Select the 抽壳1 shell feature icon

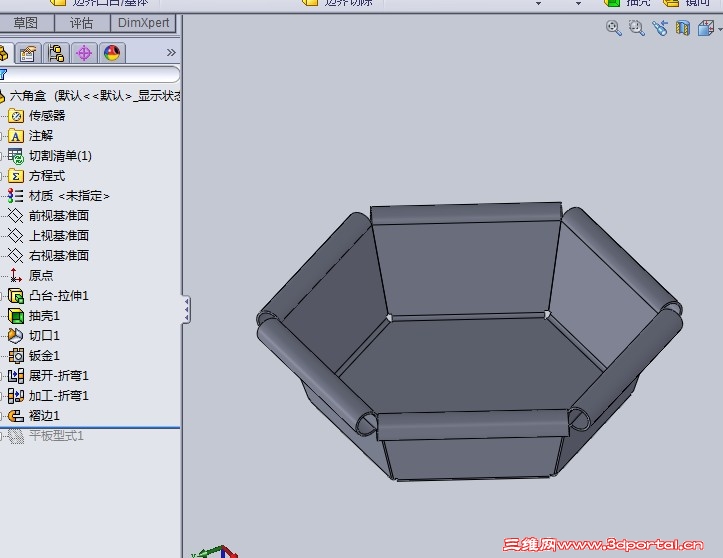click(16, 316)
